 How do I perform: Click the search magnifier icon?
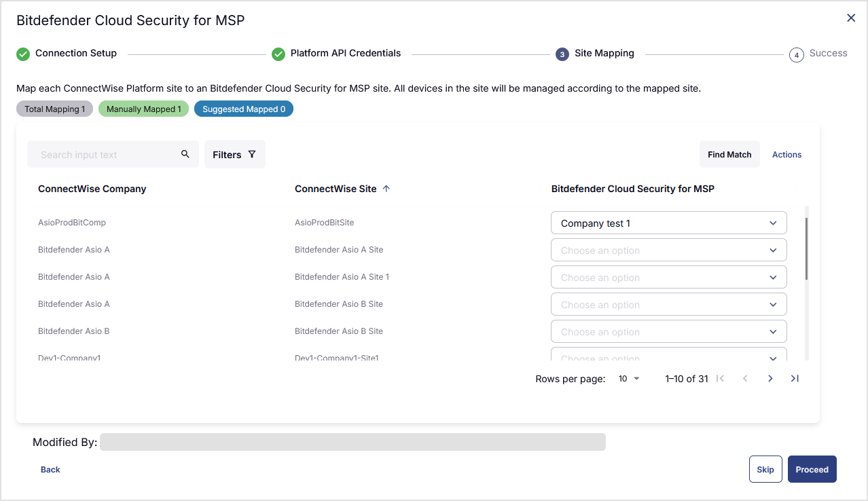pyautogui.click(x=185, y=154)
